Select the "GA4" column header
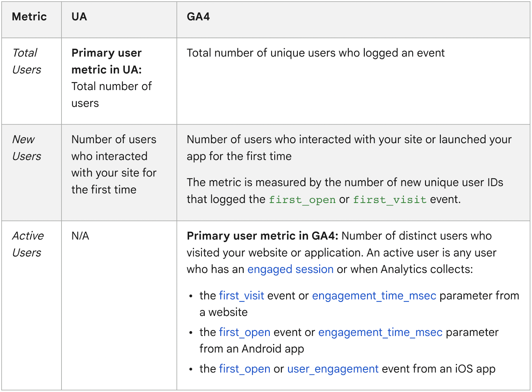 coord(198,17)
